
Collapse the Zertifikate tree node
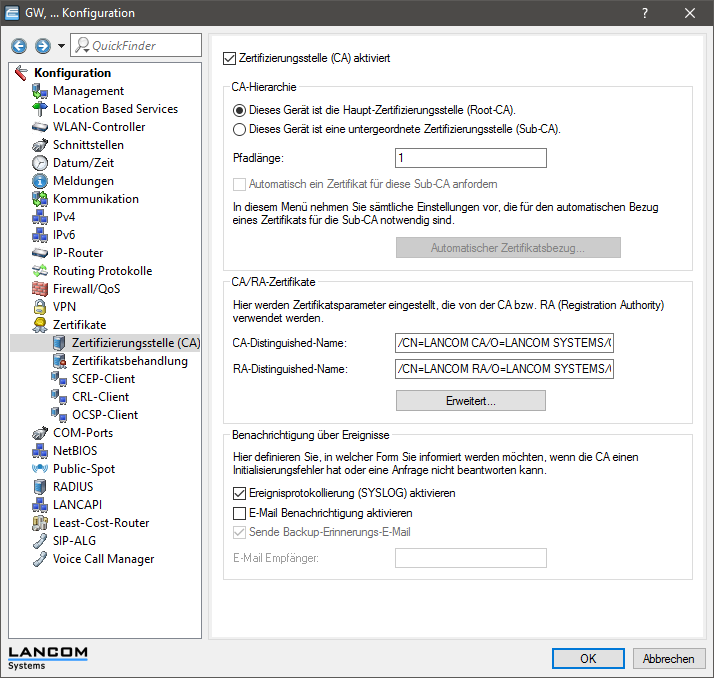[x=40, y=325]
